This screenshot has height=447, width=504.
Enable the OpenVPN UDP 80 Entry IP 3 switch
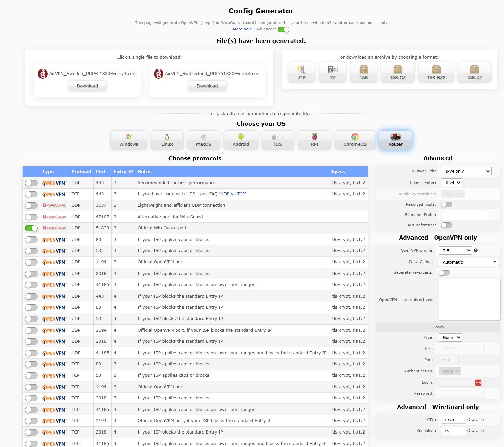(31, 240)
